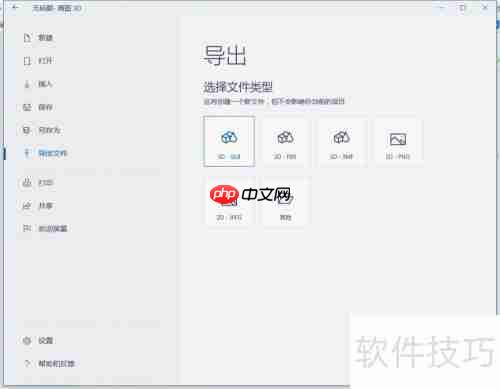500x389 pixels.
Task: Select the highlighted 导出文件 (Export file) entry
Action: 46,153
